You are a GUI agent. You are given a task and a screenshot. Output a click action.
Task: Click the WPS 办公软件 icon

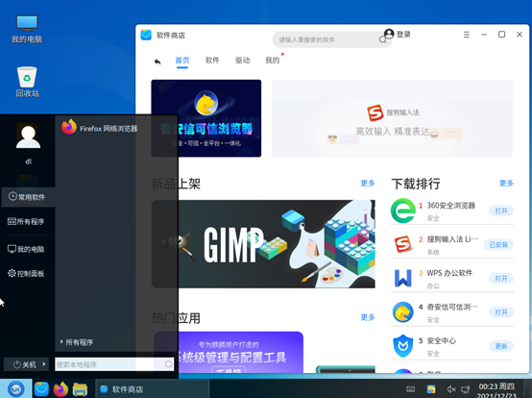coord(403,278)
